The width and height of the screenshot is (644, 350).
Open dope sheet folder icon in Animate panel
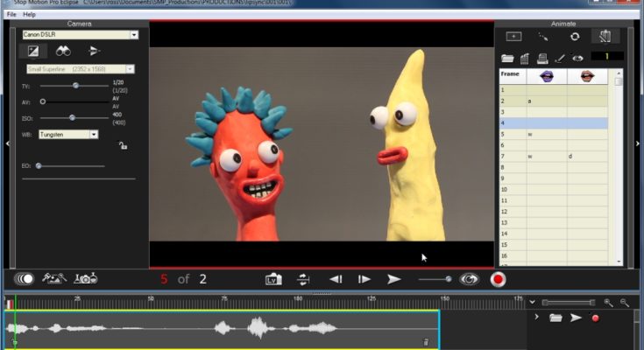click(x=507, y=59)
